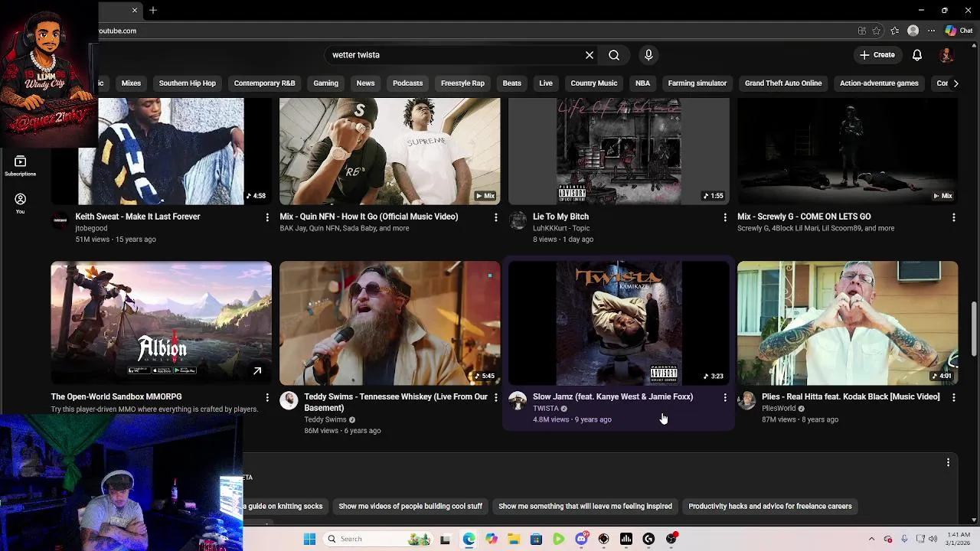
Task: Open jtobegood channel avatar beside Keith Sweat
Action: (60, 221)
